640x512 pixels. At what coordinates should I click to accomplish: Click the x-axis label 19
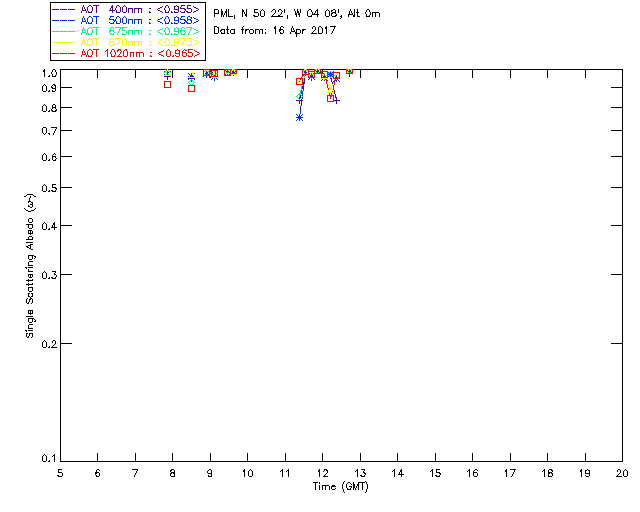coord(585,473)
